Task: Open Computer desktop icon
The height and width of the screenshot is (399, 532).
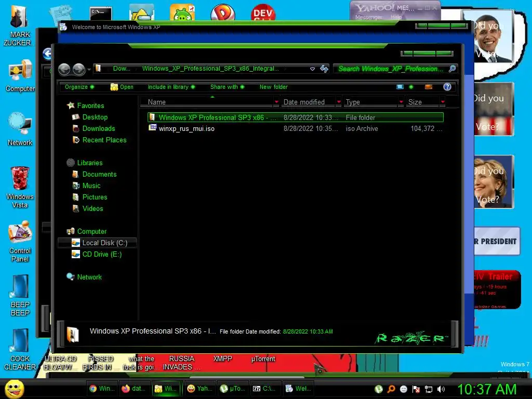Action: [20, 76]
